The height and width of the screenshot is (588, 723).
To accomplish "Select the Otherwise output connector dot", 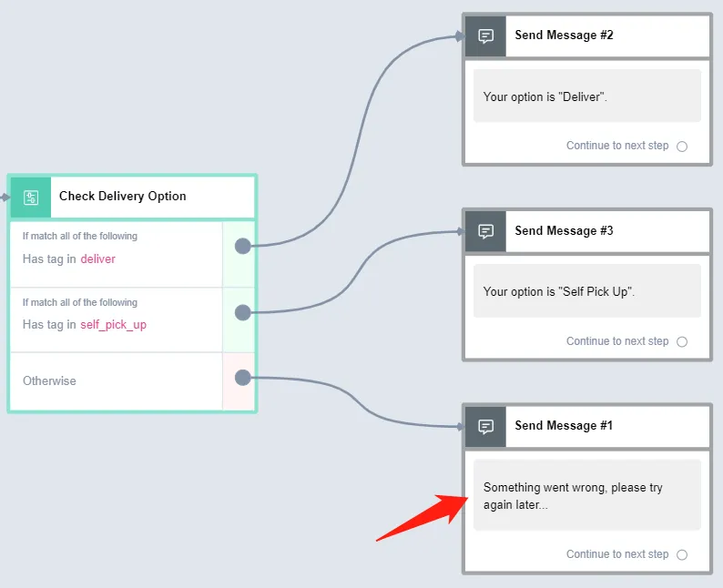I will click(x=242, y=378).
